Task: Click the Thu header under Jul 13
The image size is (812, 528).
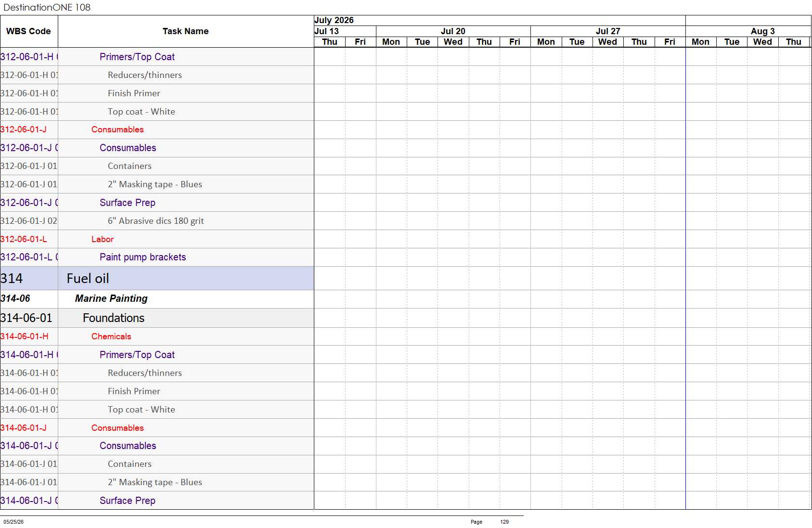Action: (x=330, y=42)
